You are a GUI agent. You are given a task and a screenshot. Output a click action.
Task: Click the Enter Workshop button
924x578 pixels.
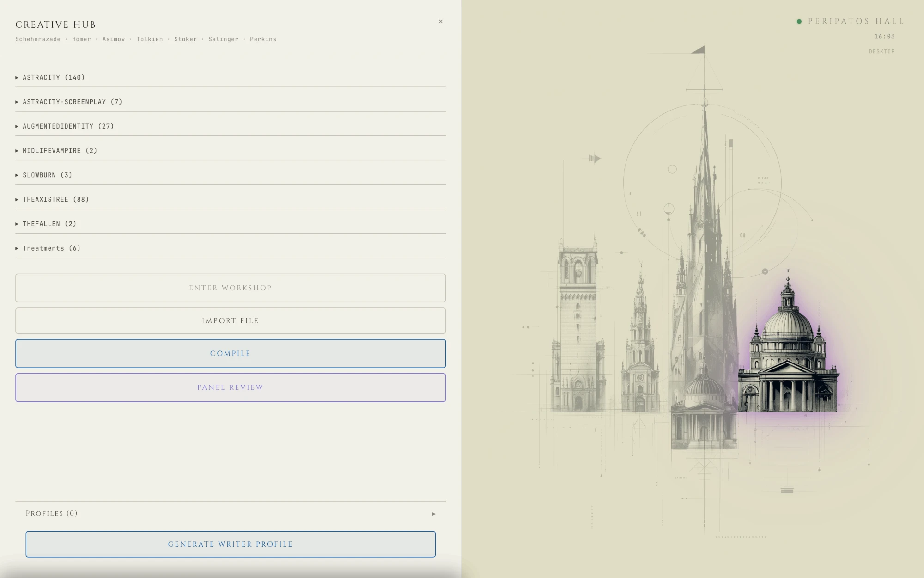click(x=230, y=288)
